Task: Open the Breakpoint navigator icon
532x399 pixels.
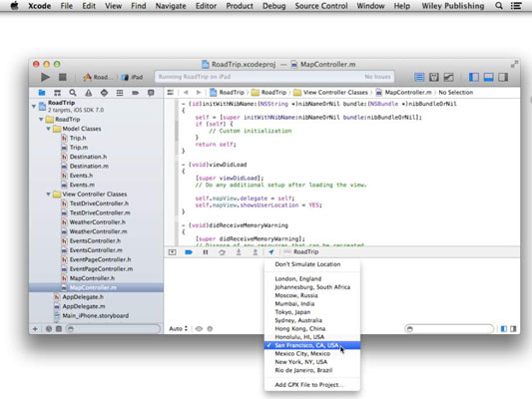Action: 135,93
